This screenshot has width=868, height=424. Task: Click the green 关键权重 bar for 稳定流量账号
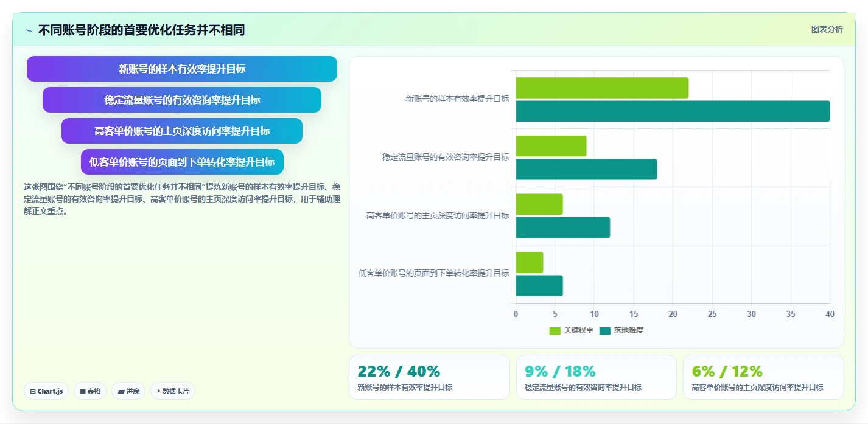pyautogui.click(x=551, y=146)
